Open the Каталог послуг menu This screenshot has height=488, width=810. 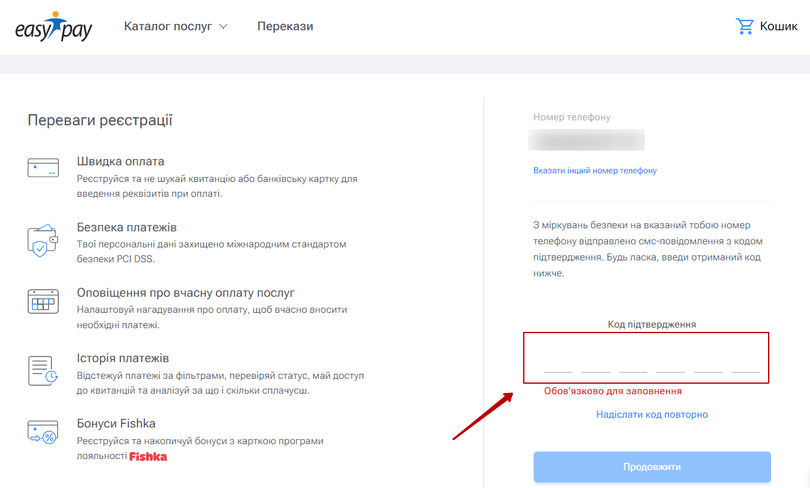coord(176,26)
